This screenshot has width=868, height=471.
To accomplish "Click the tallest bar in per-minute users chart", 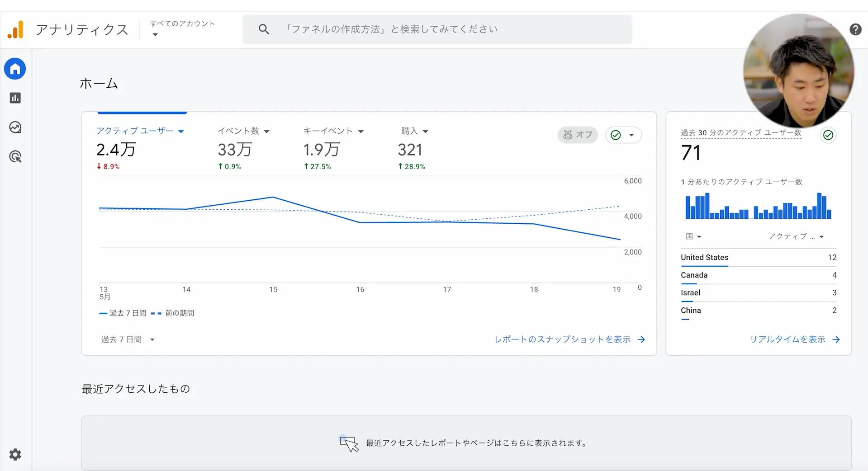I will click(707, 206).
